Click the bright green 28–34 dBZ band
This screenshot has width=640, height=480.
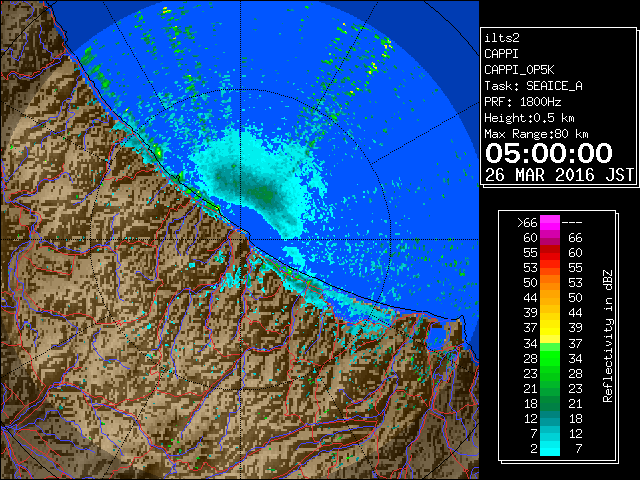[550, 358]
